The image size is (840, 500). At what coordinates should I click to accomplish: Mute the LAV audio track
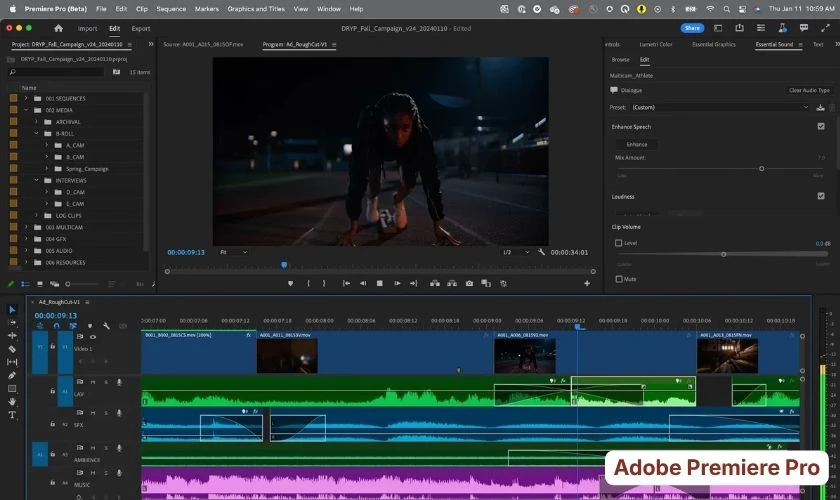coord(93,382)
